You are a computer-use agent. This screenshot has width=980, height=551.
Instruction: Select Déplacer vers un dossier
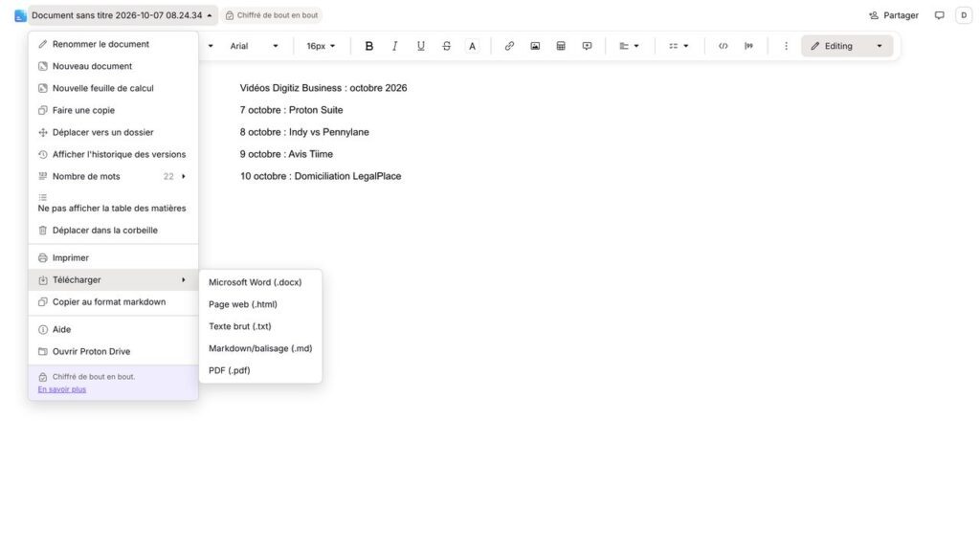click(113, 132)
